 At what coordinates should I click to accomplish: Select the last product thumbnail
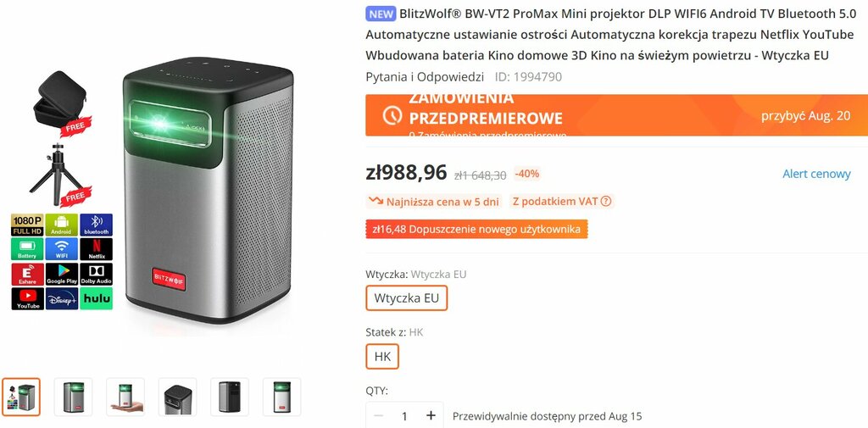(281, 397)
